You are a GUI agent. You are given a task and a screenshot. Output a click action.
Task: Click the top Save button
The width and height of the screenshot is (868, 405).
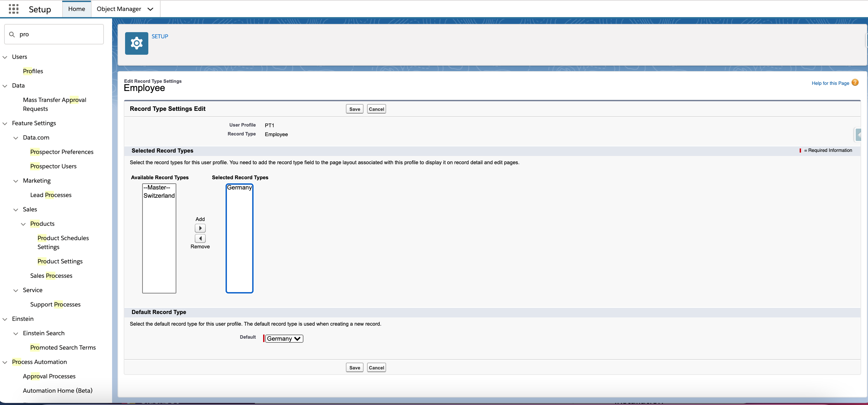pos(354,109)
